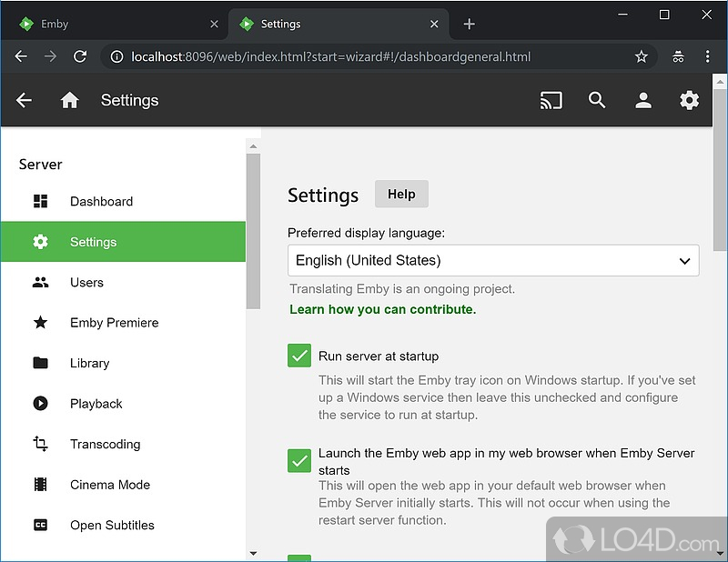
Task: Reload the page with the refresh icon
Action: [x=80, y=56]
